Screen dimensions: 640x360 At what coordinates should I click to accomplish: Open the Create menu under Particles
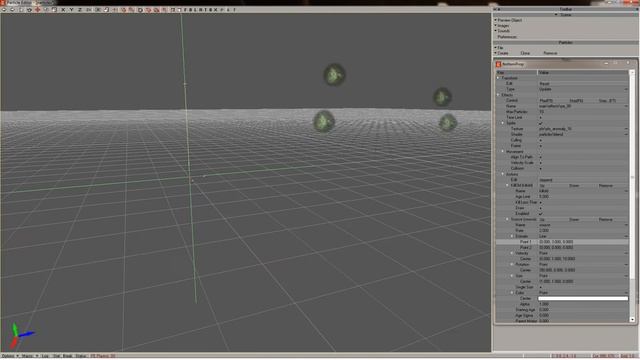[x=502, y=53]
